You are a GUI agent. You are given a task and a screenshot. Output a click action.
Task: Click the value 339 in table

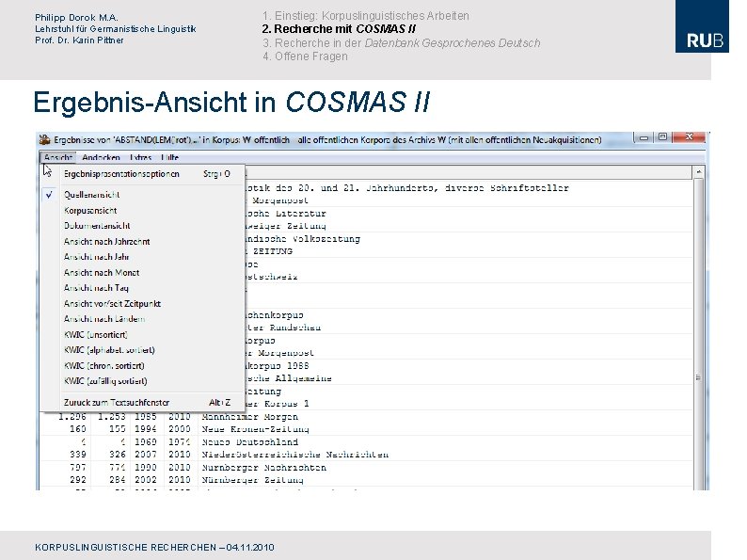[78, 455]
